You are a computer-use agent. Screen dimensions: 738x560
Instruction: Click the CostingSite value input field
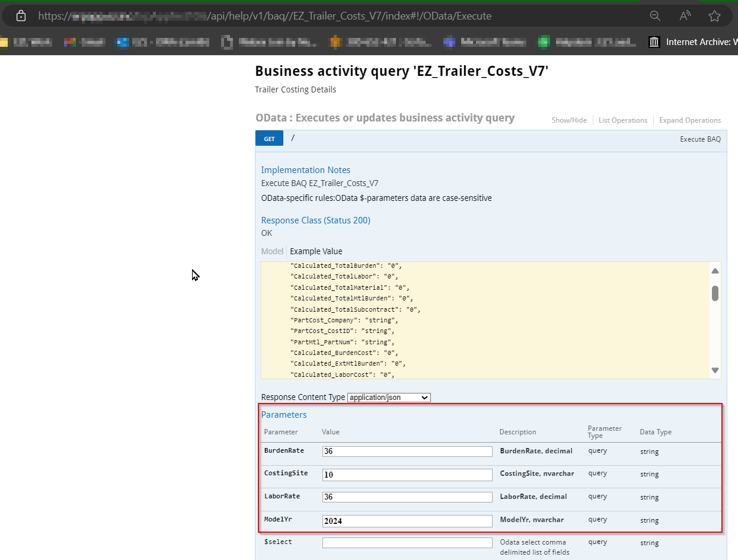click(407, 475)
